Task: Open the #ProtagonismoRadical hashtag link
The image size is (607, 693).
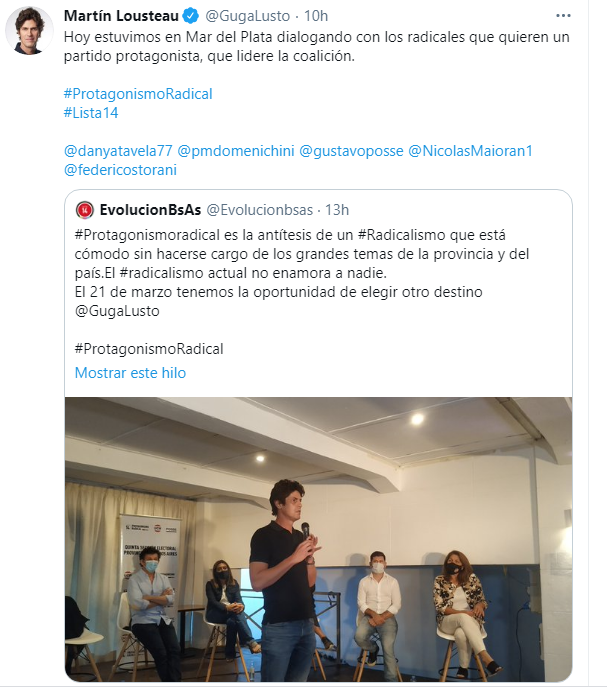Action: click(x=138, y=94)
